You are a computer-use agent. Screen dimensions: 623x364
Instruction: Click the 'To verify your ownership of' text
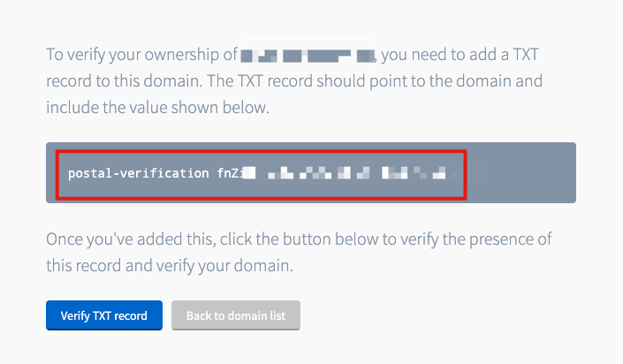(x=142, y=55)
